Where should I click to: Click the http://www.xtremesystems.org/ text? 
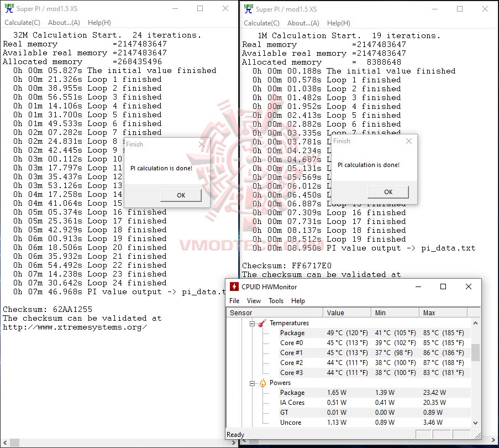pyautogui.click(x=75, y=327)
